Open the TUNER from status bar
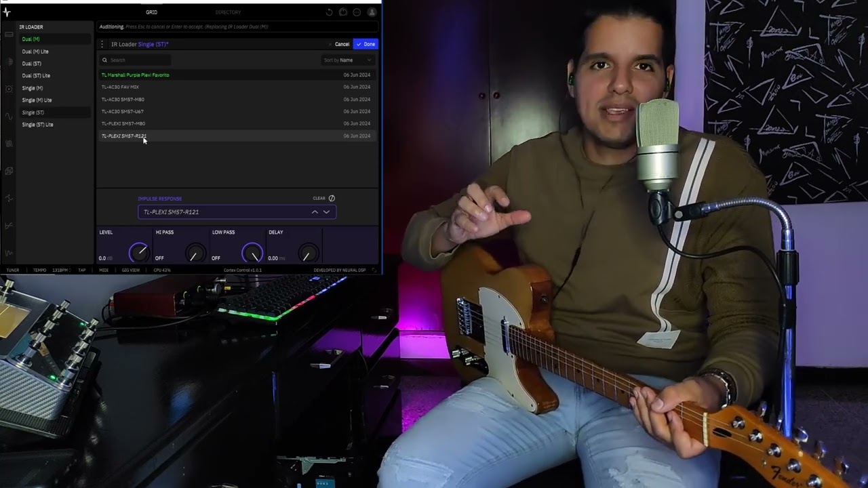 pyautogui.click(x=13, y=270)
